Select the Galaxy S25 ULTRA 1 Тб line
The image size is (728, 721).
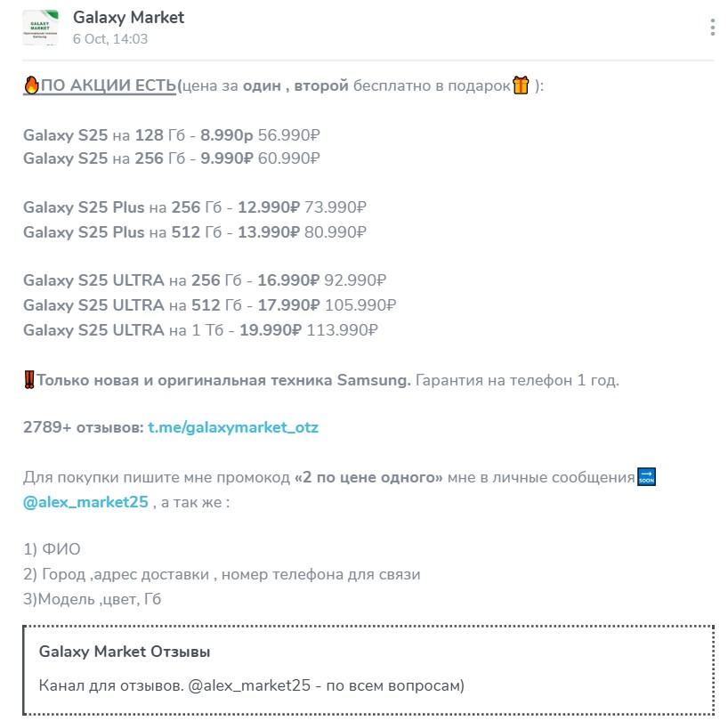[200, 330]
